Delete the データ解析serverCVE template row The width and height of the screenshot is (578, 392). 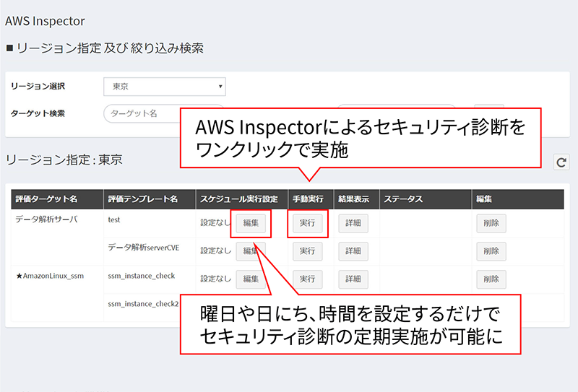[x=491, y=251]
